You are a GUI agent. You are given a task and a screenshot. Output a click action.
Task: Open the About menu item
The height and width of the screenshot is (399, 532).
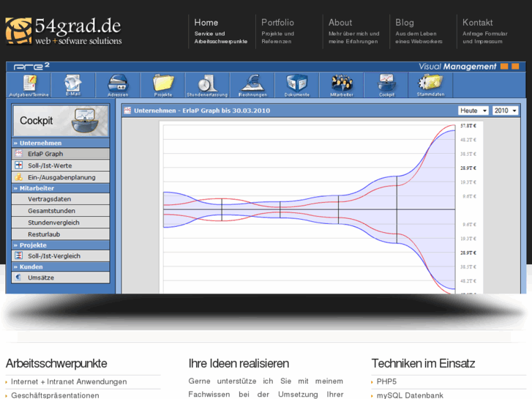click(354, 31)
